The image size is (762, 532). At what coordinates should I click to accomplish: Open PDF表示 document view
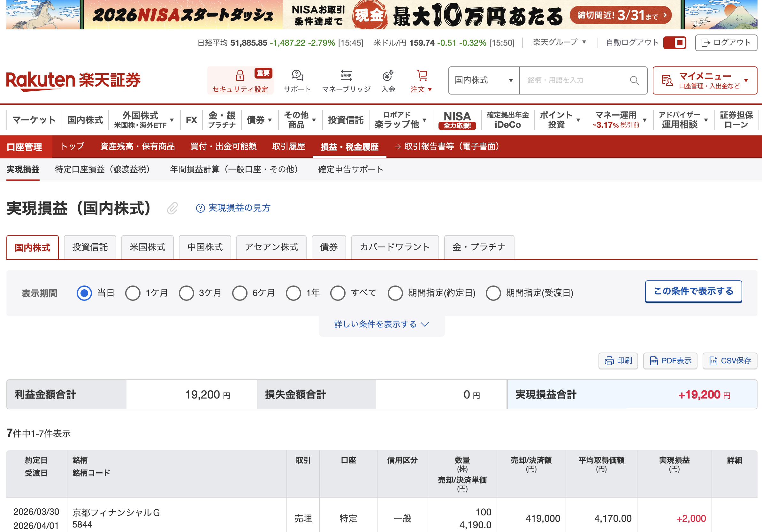[x=670, y=361]
